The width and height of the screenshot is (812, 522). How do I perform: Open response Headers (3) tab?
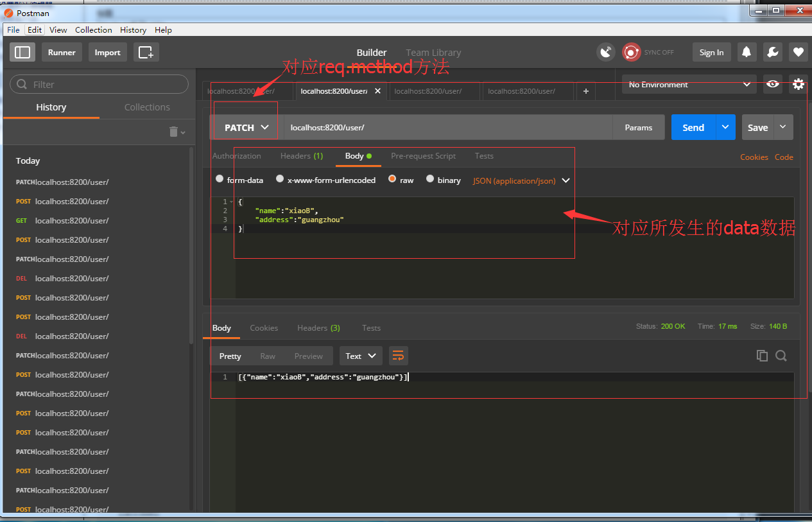pyautogui.click(x=319, y=328)
